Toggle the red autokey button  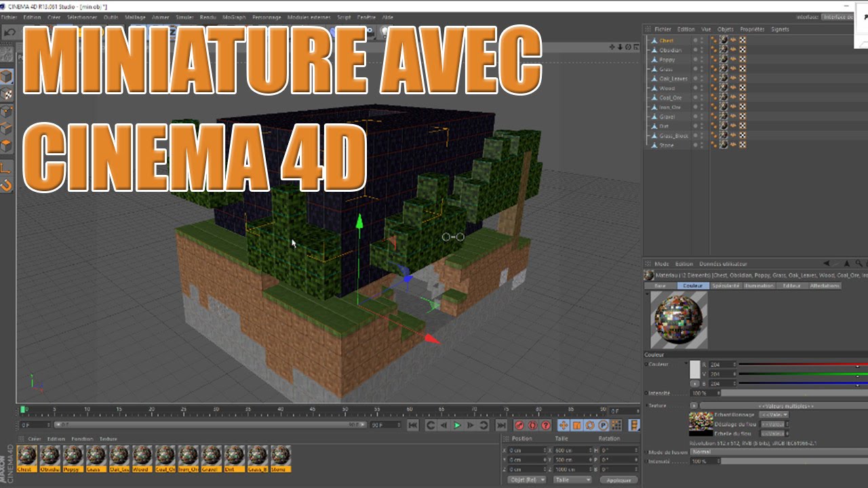click(x=532, y=425)
